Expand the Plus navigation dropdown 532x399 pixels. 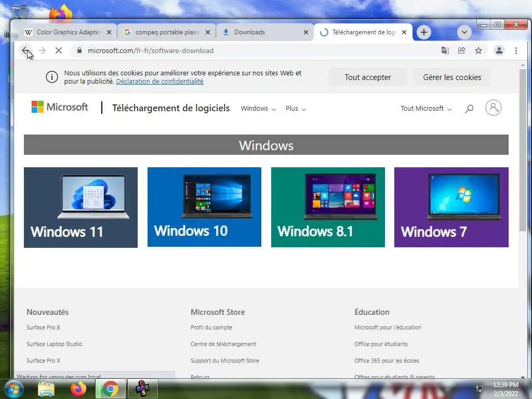tap(296, 109)
